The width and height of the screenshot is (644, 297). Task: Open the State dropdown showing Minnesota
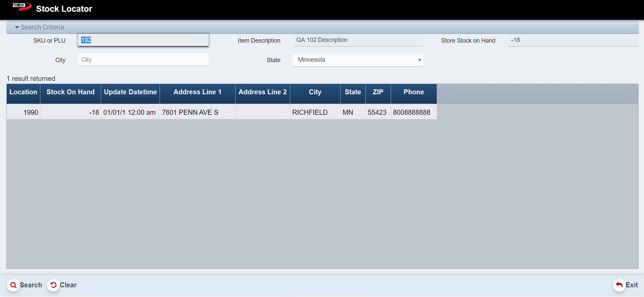click(358, 60)
